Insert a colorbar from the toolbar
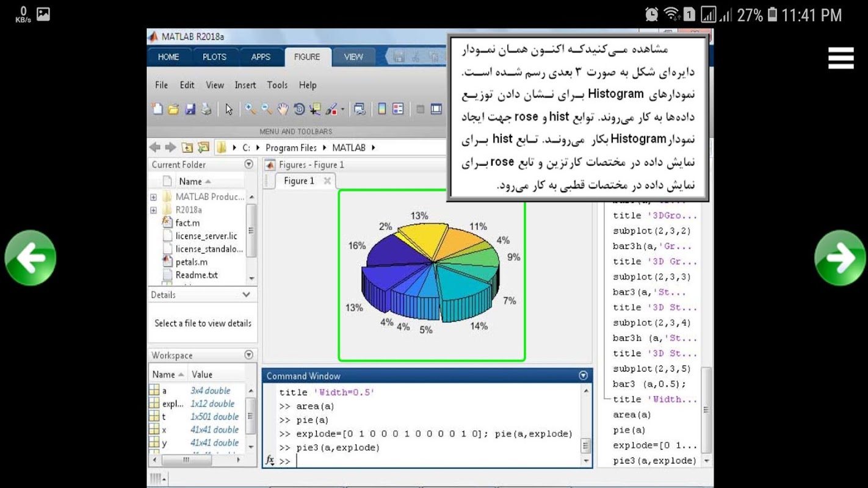Image resolution: width=868 pixels, height=488 pixels. (382, 109)
